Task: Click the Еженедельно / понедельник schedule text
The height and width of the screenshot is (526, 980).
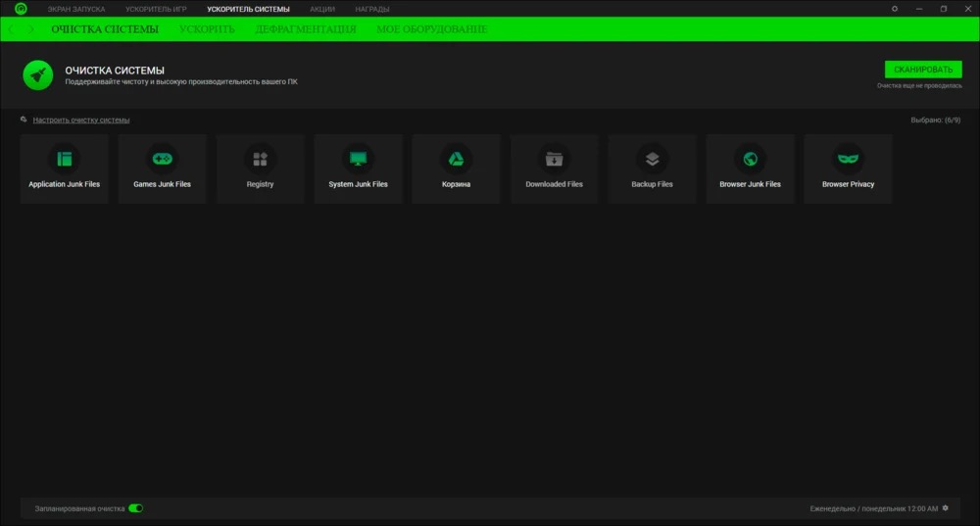Action: (874, 508)
